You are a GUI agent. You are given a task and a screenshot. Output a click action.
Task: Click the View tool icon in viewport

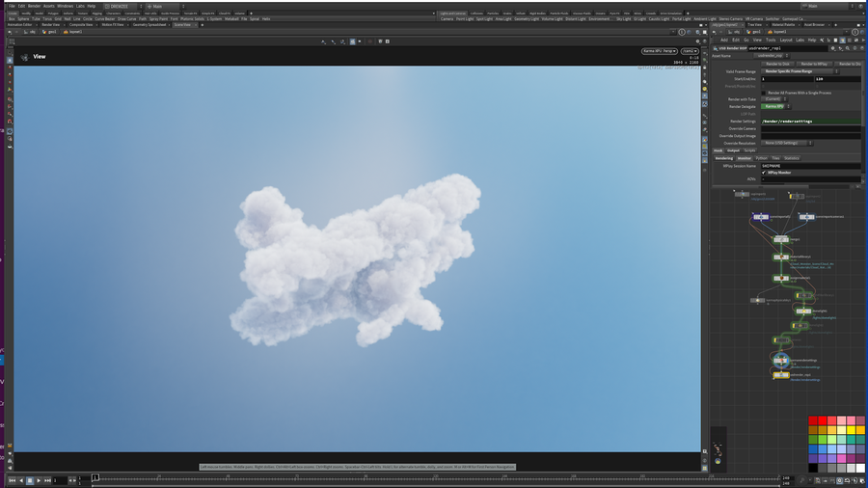point(24,57)
